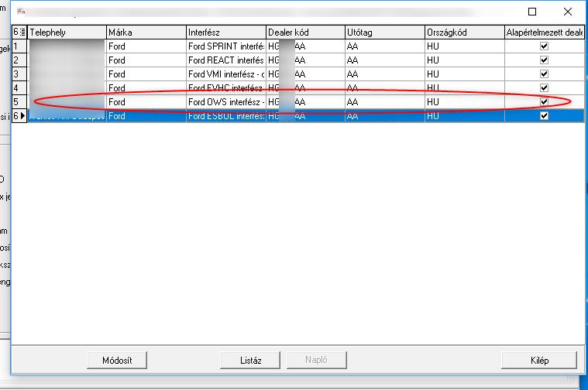Select the Ford ESBUL interfész cell

[x=226, y=116]
